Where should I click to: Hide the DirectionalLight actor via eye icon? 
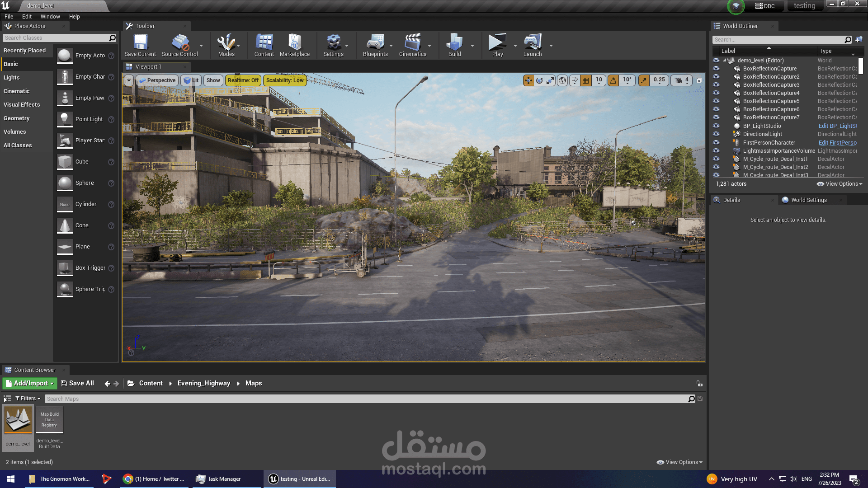pos(716,134)
